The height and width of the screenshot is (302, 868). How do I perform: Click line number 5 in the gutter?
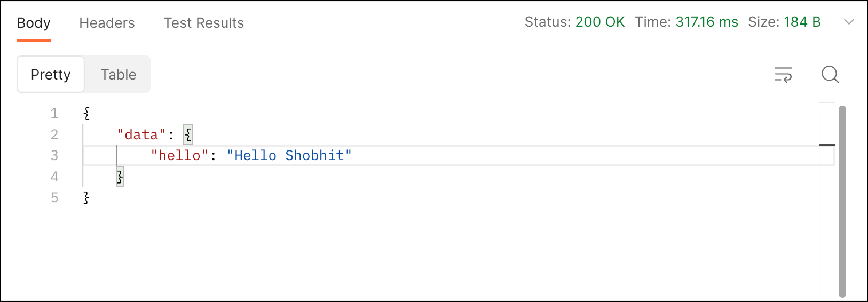click(x=54, y=198)
